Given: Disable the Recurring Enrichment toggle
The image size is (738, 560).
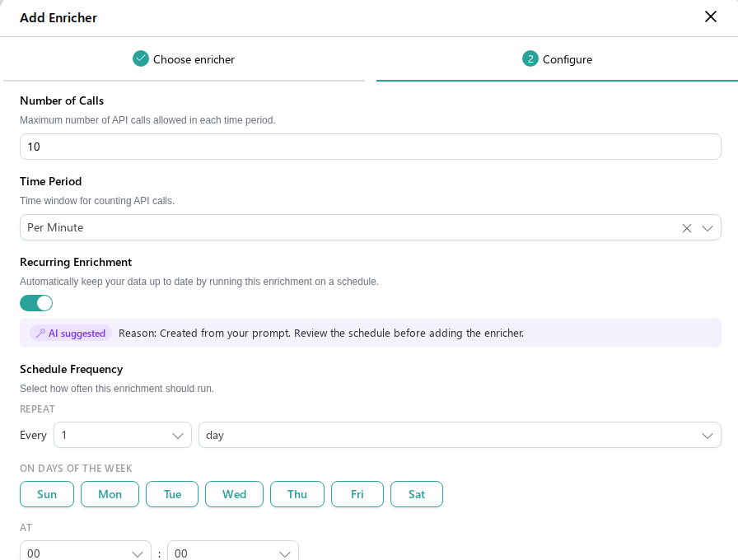Looking at the screenshot, I should pyautogui.click(x=36, y=303).
